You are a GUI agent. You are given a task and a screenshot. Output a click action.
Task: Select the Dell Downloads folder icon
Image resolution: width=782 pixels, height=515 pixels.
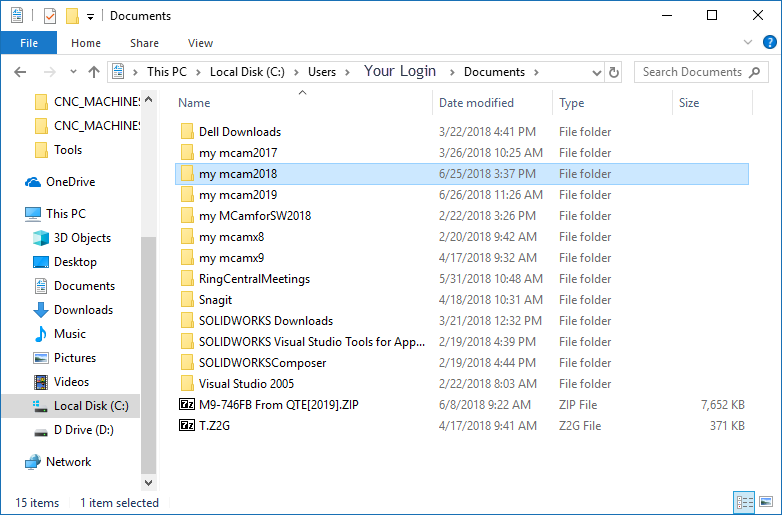click(x=187, y=132)
